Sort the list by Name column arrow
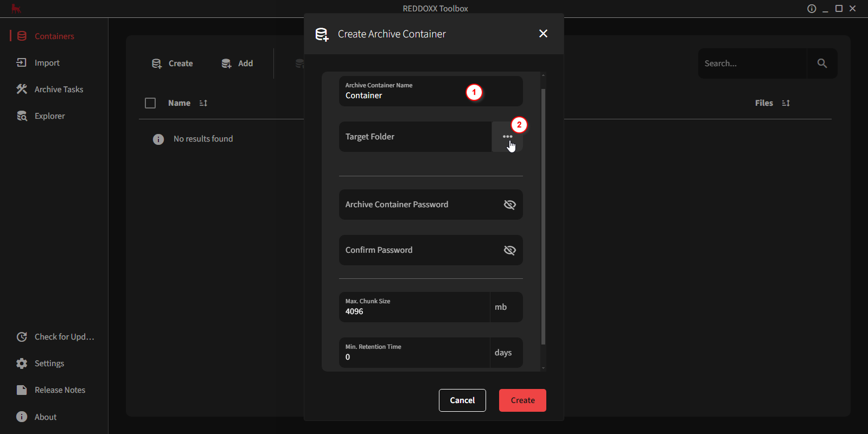The width and height of the screenshot is (868, 434). click(203, 103)
